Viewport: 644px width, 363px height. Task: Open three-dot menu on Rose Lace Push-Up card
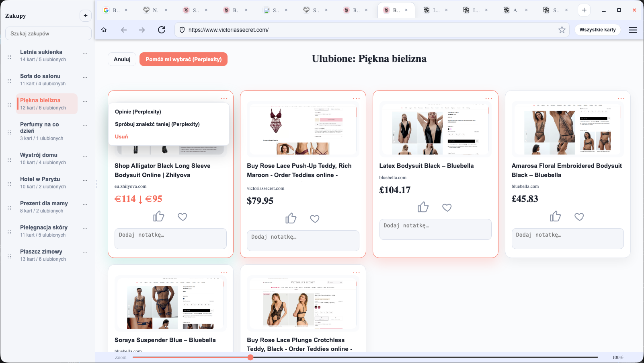pyautogui.click(x=357, y=99)
